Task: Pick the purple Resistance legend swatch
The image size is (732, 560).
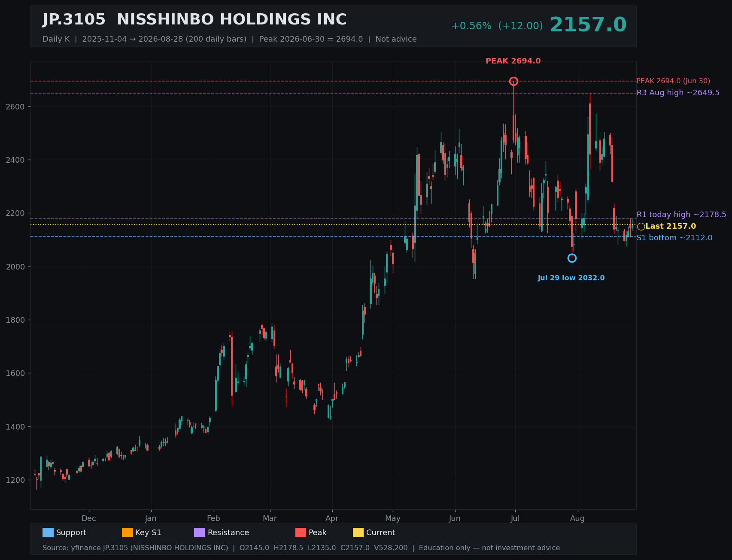Action: (200, 533)
